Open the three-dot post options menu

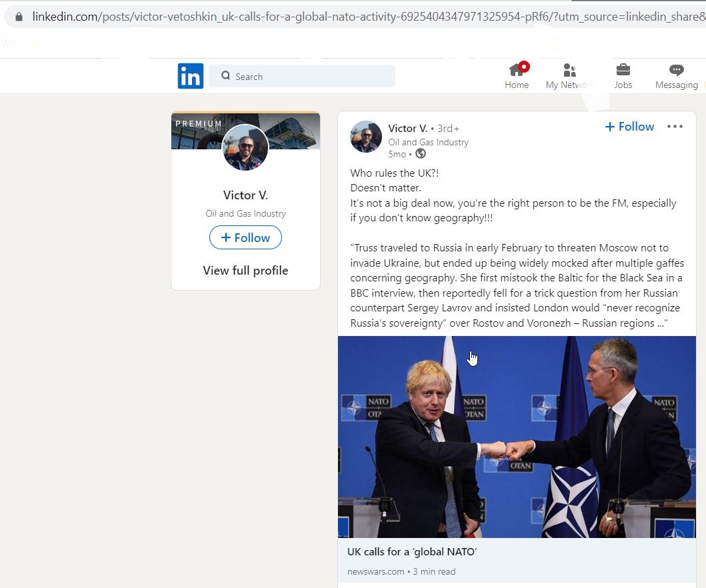pyautogui.click(x=675, y=127)
